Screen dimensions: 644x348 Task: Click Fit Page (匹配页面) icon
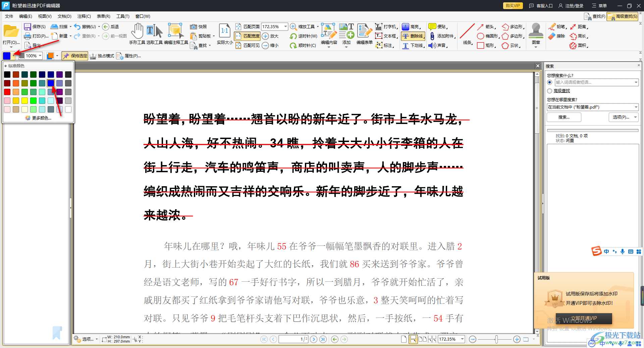point(238,26)
